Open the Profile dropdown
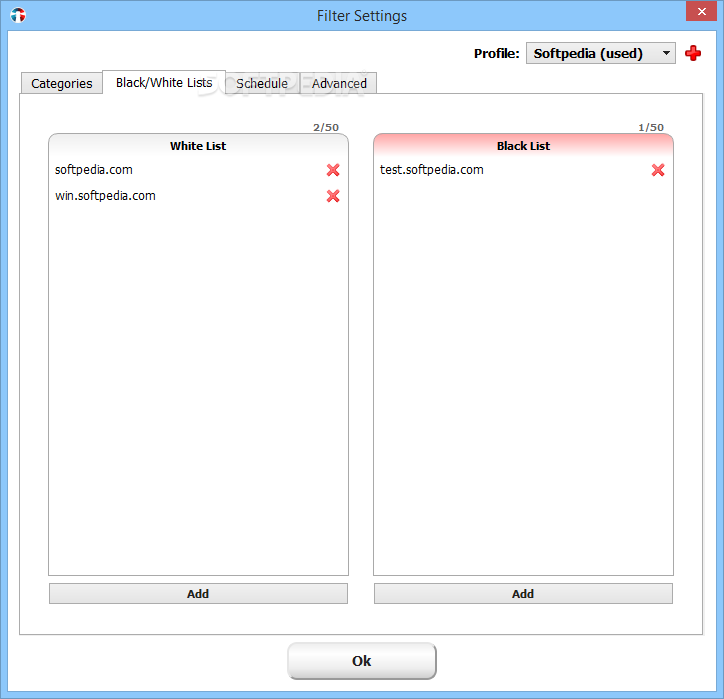The width and height of the screenshot is (724, 699). point(601,53)
